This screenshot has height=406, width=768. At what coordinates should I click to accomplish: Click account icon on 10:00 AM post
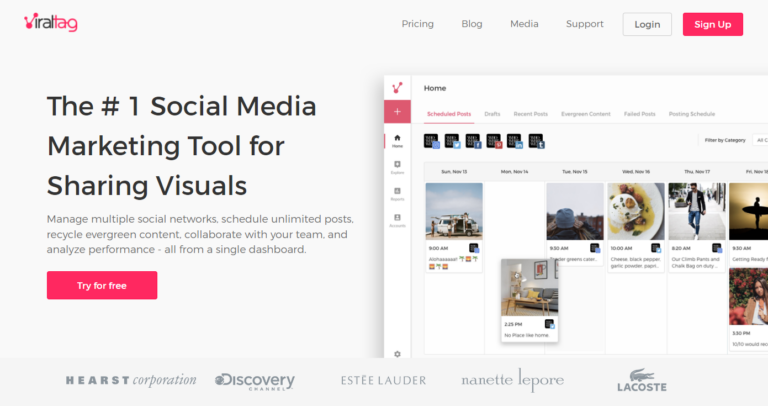[x=656, y=248]
